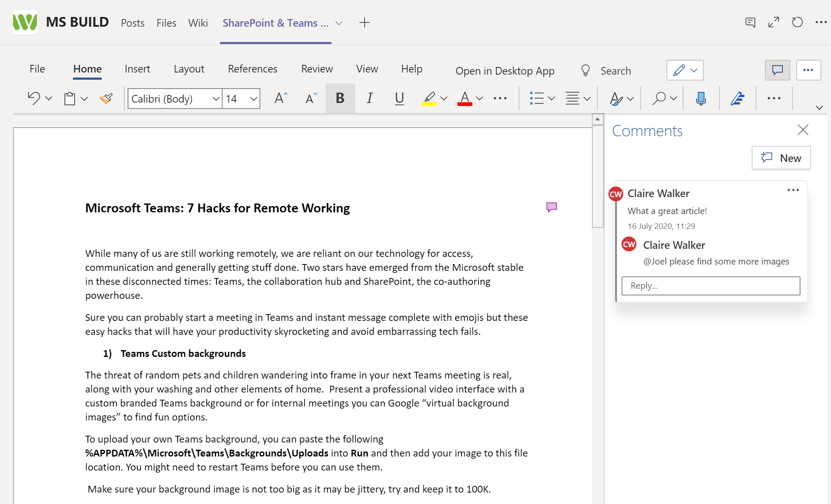The image size is (831, 504).
Task: Expand the Paste options arrow
Action: pyautogui.click(x=84, y=98)
